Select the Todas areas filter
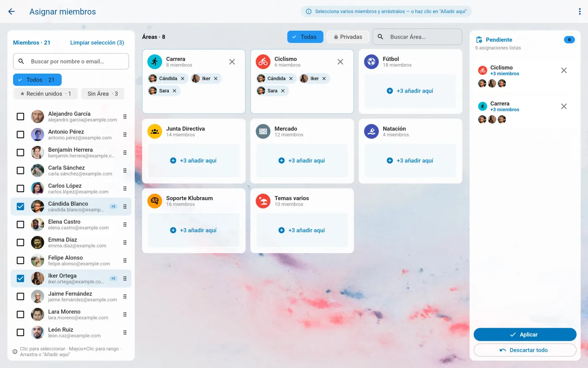Screen dimensions: 588x368 [x=305, y=37]
